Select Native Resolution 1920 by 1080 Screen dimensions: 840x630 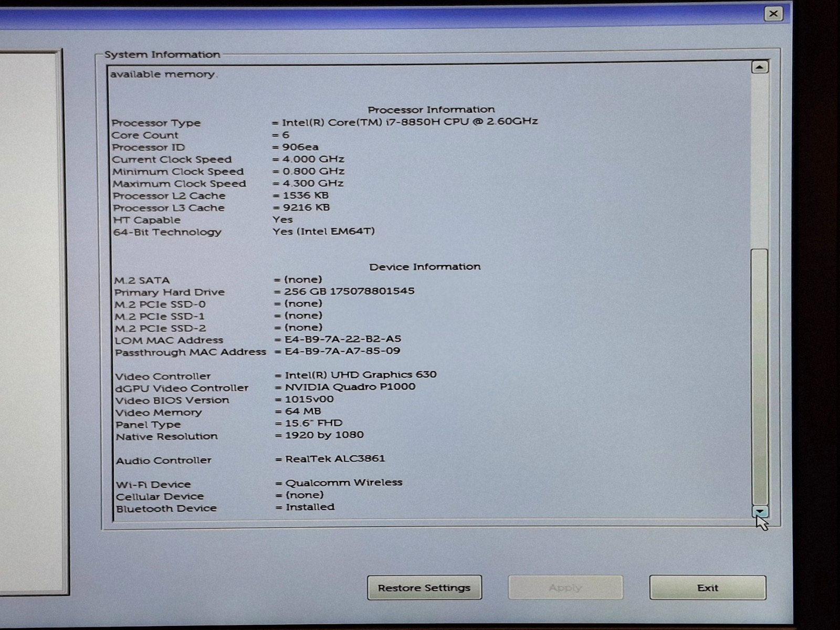(324, 435)
